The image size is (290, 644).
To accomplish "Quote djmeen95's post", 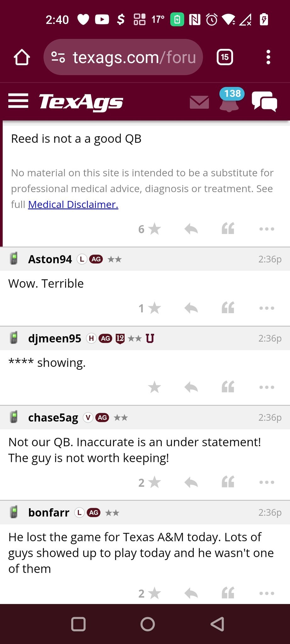I will [x=228, y=387].
